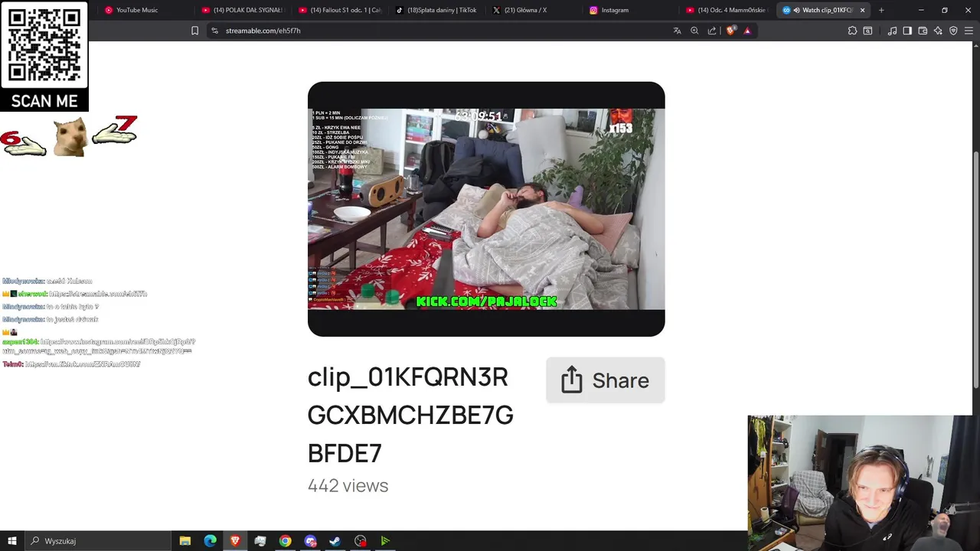This screenshot has height=551, width=980.
Task: Open a new browser tab
Action: click(x=881, y=10)
